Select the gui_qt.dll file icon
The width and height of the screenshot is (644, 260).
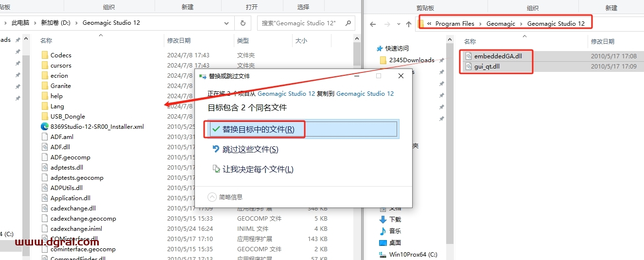point(469,66)
